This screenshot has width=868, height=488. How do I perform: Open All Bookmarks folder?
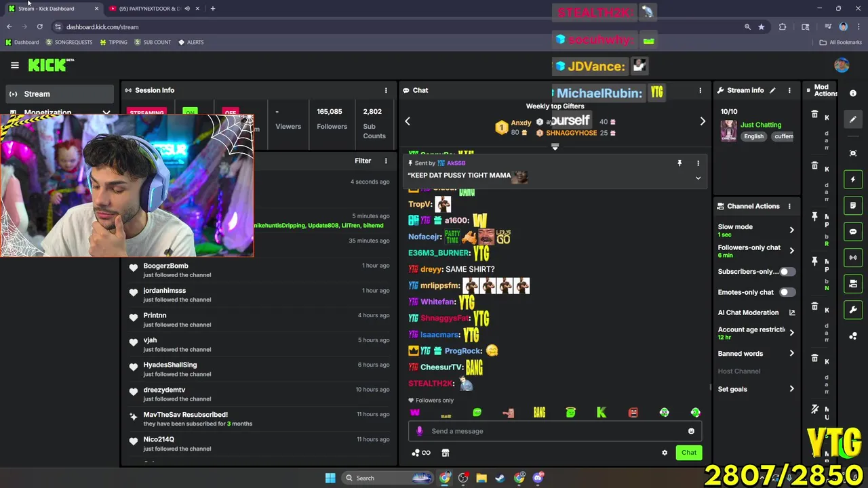840,42
